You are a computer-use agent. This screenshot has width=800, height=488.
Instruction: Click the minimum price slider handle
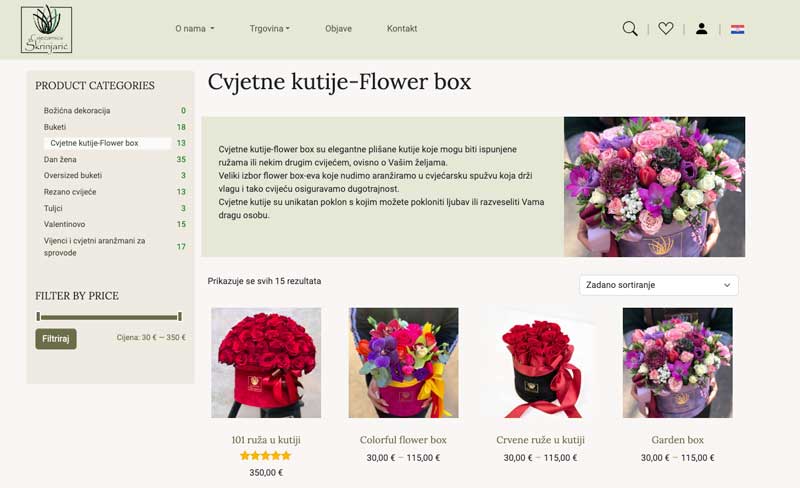pos(38,317)
